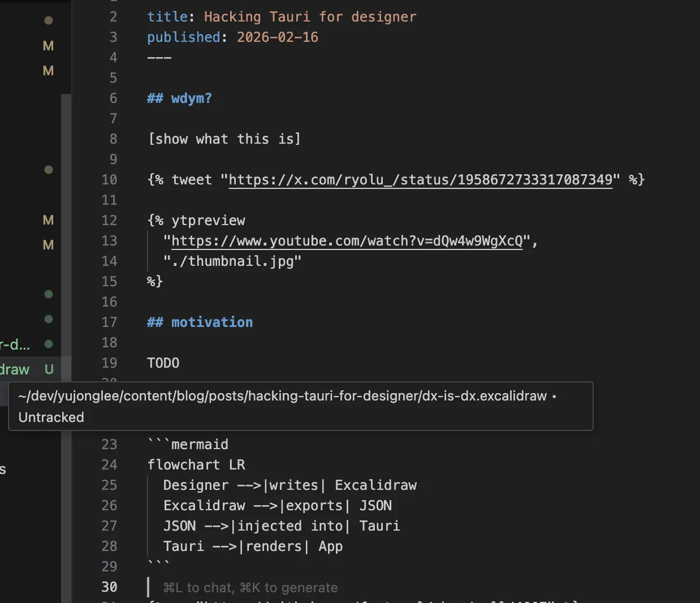Click the "Tauri -->|renders| App" line
Image resolution: width=700 pixels, height=603 pixels.
(x=252, y=546)
